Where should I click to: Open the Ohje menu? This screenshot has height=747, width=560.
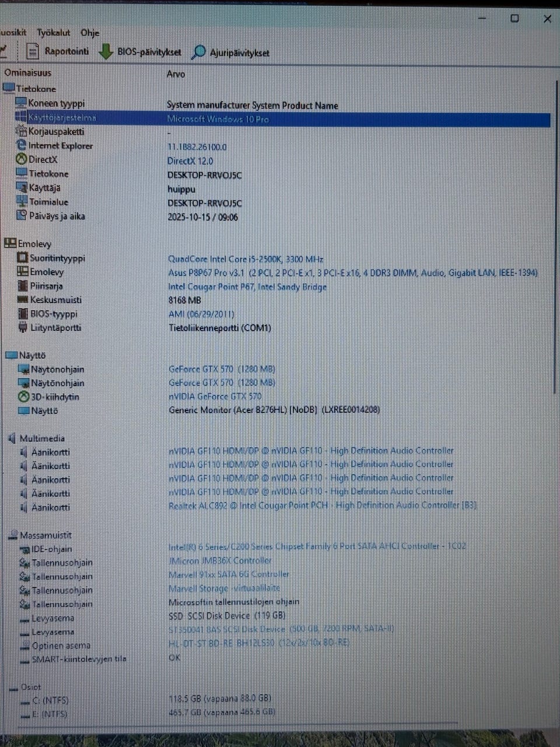click(x=90, y=33)
